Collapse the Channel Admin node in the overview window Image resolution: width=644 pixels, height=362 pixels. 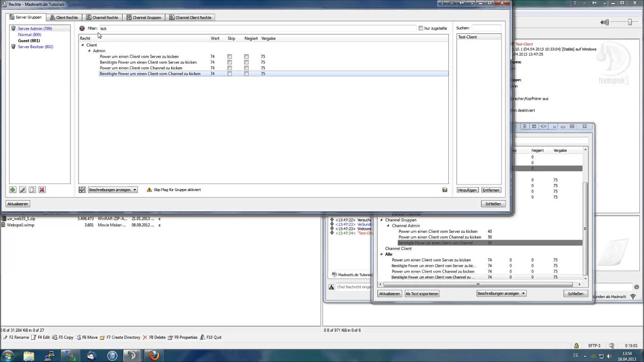[x=388, y=226]
